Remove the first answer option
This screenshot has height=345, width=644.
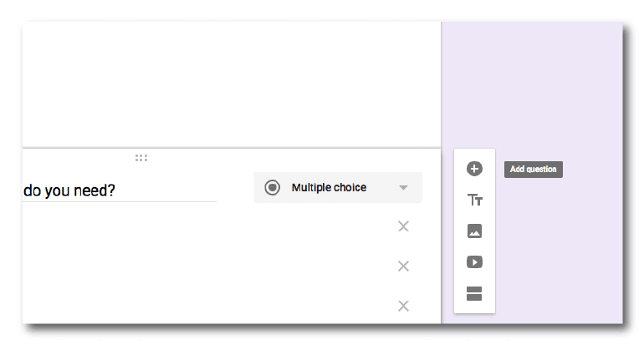403,226
